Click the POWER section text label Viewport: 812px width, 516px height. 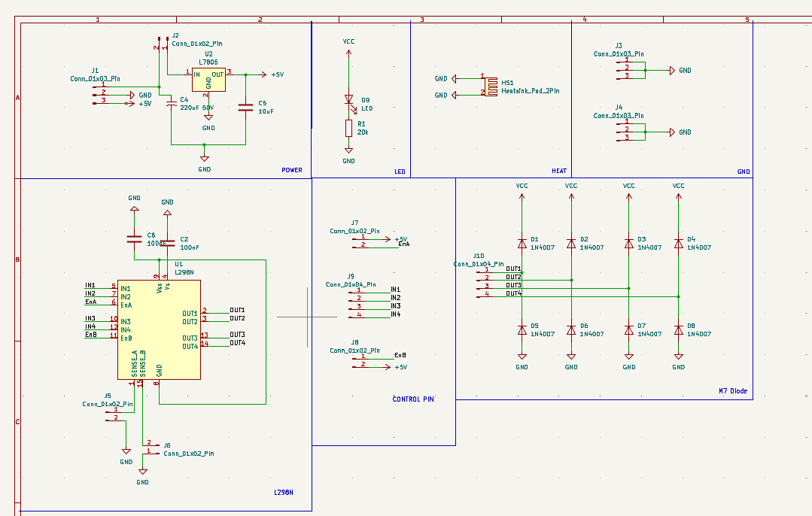pyautogui.click(x=291, y=170)
